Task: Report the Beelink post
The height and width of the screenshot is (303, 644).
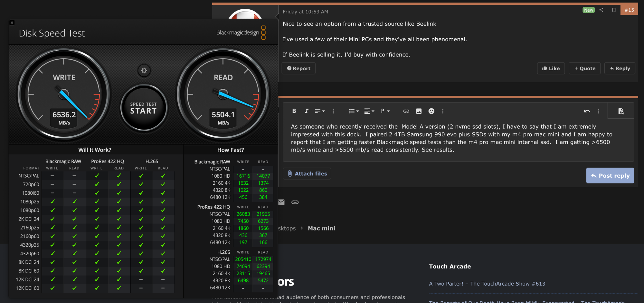Action: tap(298, 68)
